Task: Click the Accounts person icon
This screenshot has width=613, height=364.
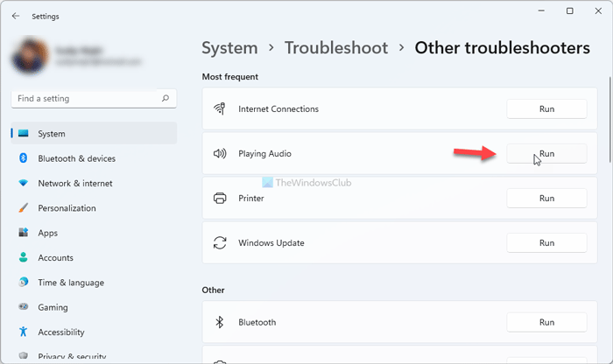Action: pyautogui.click(x=23, y=258)
